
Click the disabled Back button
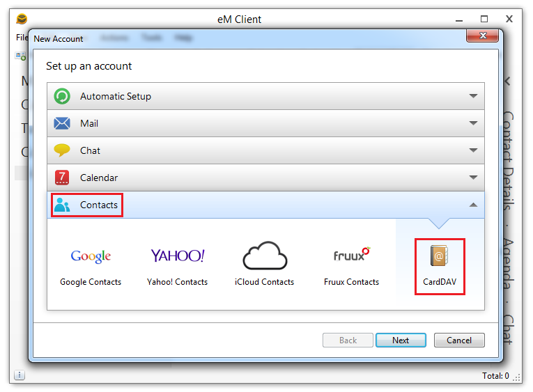[348, 340]
